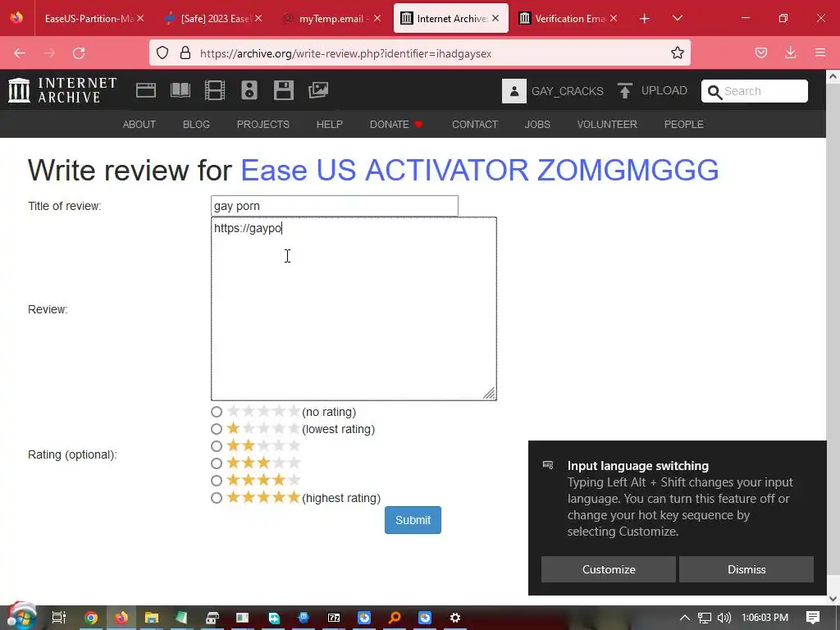840x630 pixels.
Task: Bookmark this page with the star
Action: [677, 52]
